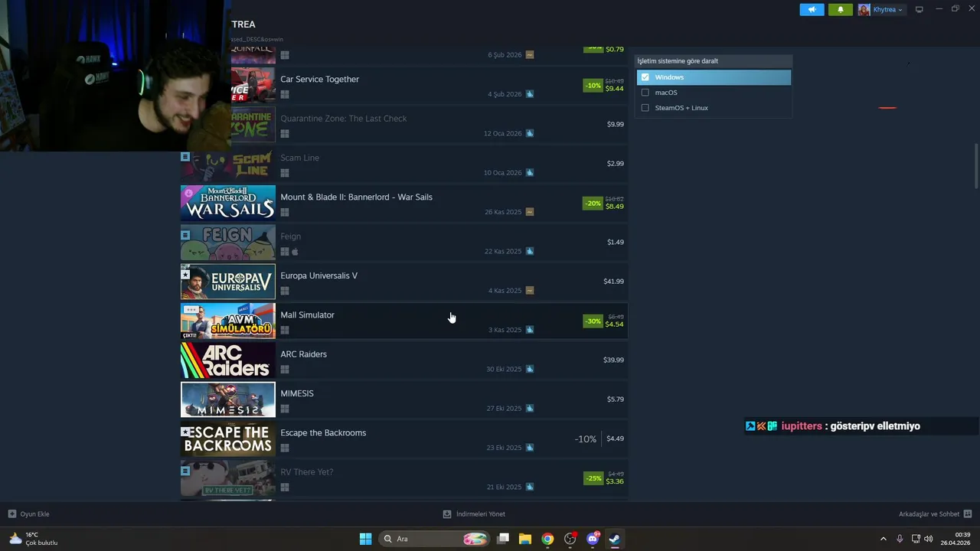Viewport: 980px width, 551px height.
Task: Click the positive review thumb on MIMESIS row
Action: (530, 408)
